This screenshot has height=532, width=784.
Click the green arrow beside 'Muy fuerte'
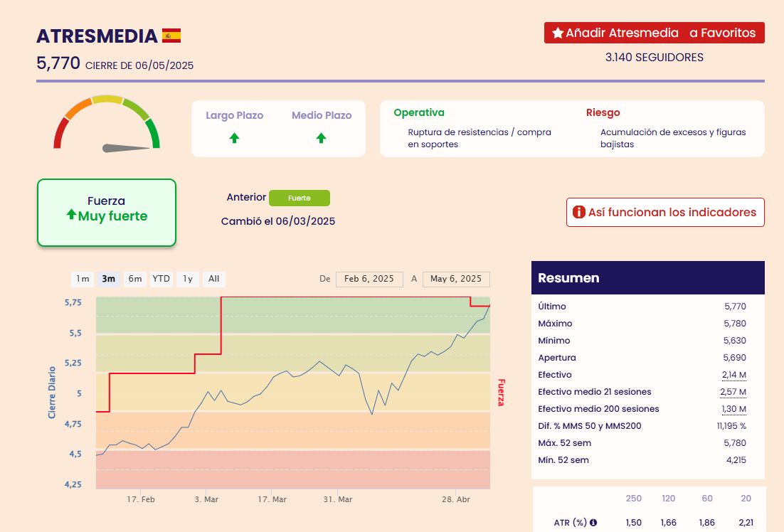coord(71,215)
